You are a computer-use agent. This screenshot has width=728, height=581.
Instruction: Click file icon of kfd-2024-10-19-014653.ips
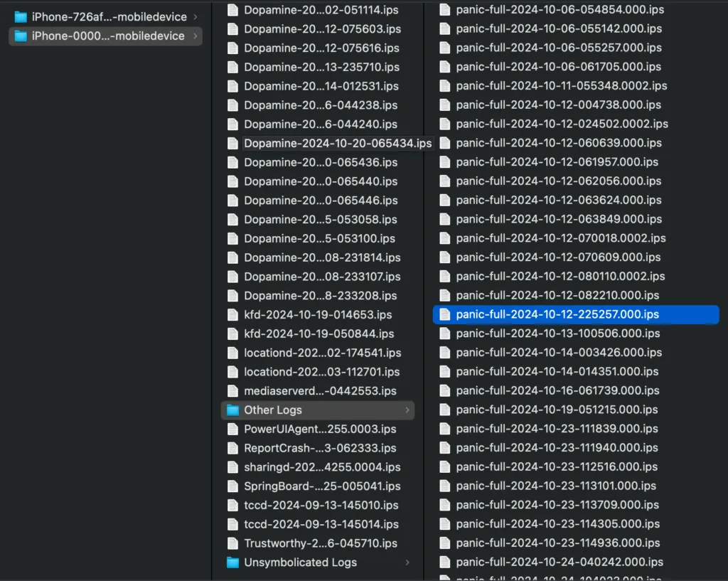[x=232, y=314]
